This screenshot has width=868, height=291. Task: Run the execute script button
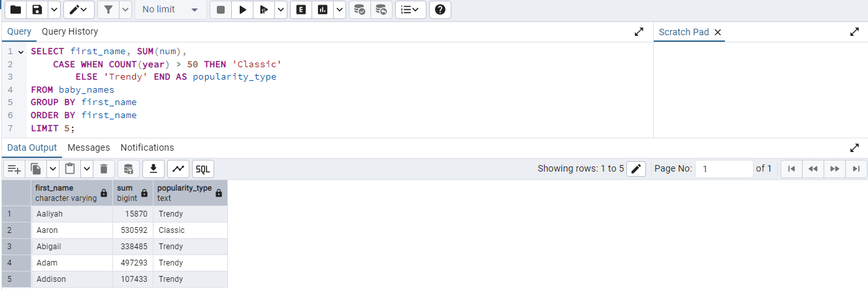(263, 10)
